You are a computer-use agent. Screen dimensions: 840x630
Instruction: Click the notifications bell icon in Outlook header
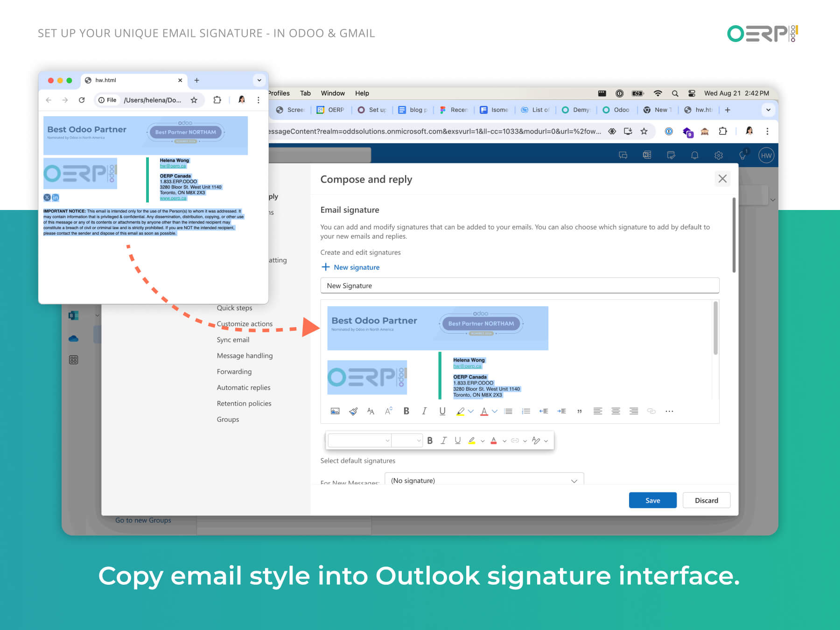pos(694,155)
